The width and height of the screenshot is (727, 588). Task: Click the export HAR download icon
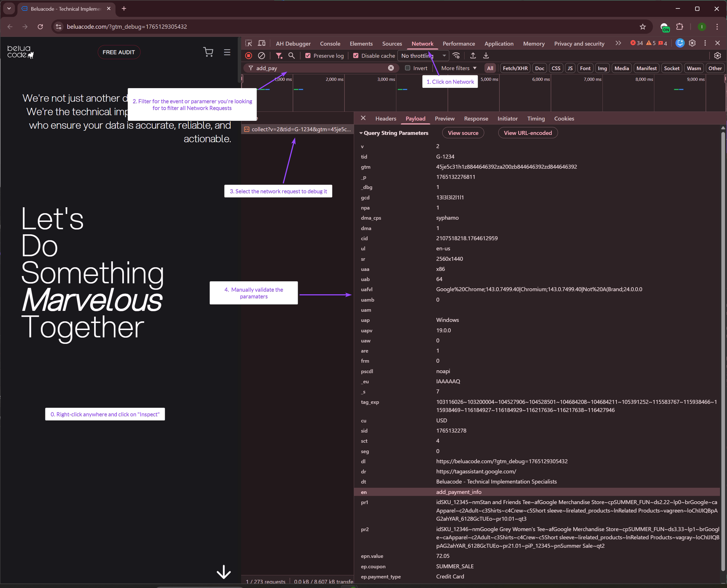pyautogui.click(x=486, y=55)
